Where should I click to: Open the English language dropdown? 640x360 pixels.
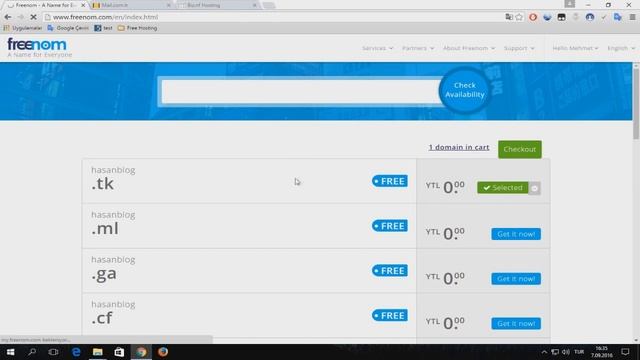point(621,48)
